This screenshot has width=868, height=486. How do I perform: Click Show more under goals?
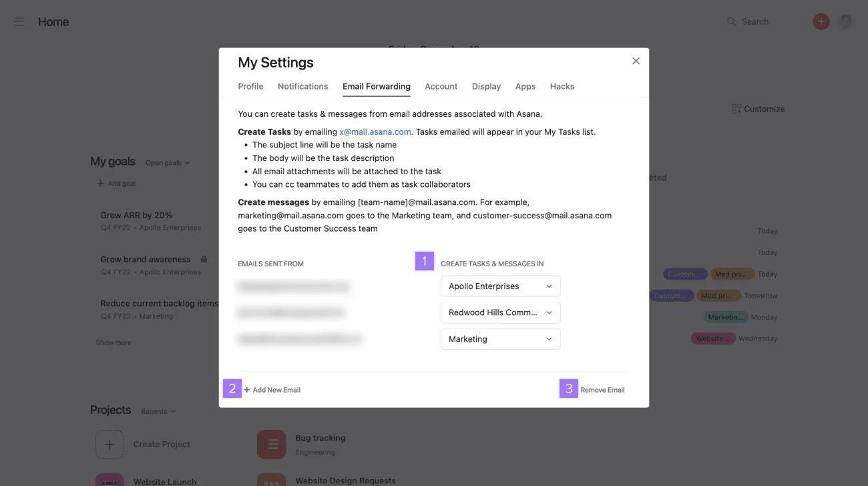[114, 342]
